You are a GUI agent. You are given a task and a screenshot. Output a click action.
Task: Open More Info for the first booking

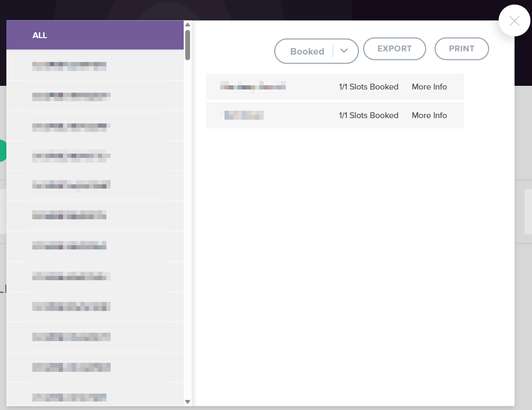pos(429,87)
